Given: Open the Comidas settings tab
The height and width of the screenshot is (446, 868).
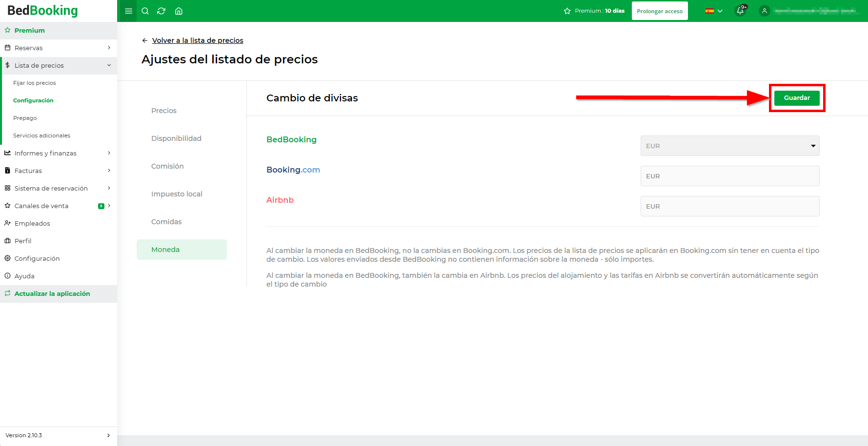Looking at the screenshot, I should tap(166, 222).
